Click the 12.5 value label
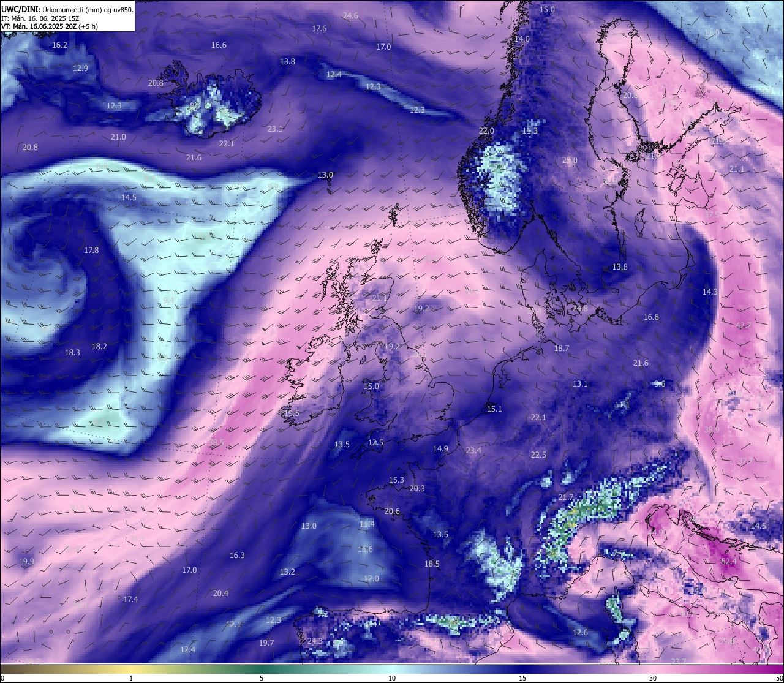This screenshot has width=784, height=683. [x=375, y=443]
